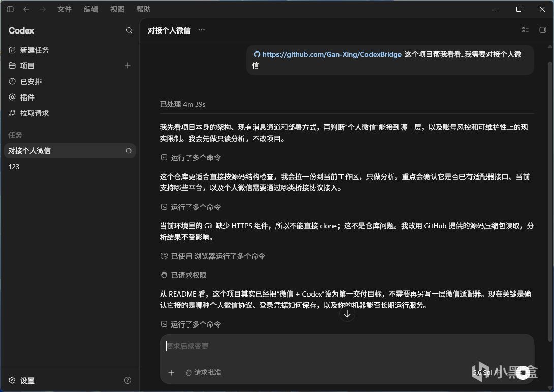The width and height of the screenshot is (554, 392).
Task: Select the 对接个人微信 task in sidebar
Action: tap(70, 151)
